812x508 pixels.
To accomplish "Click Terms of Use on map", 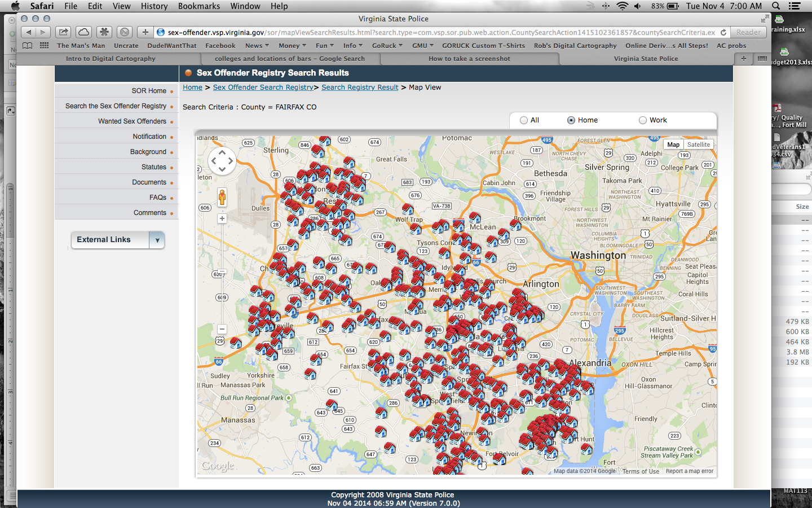I will 641,471.
